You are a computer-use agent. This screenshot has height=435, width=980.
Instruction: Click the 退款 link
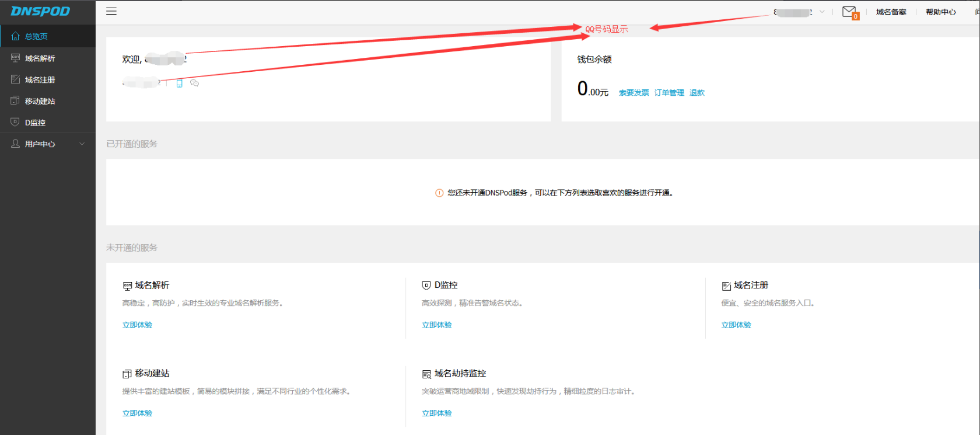(x=697, y=93)
